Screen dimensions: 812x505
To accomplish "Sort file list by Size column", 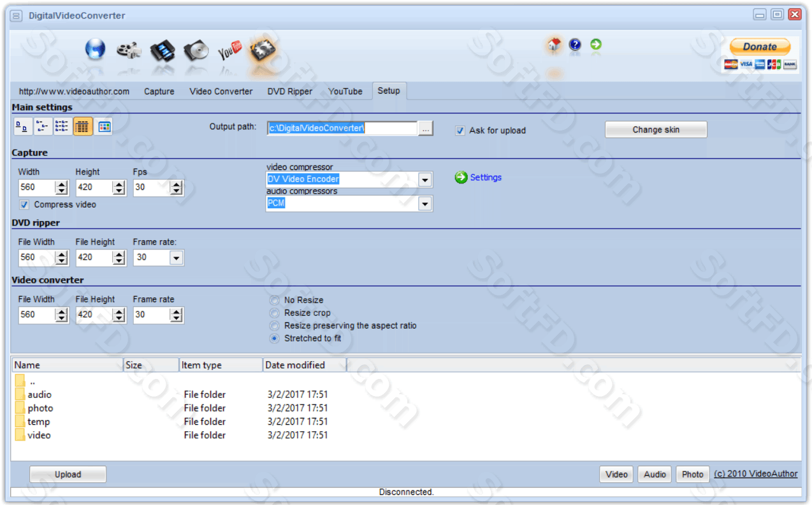I will [x=151, y=365].
